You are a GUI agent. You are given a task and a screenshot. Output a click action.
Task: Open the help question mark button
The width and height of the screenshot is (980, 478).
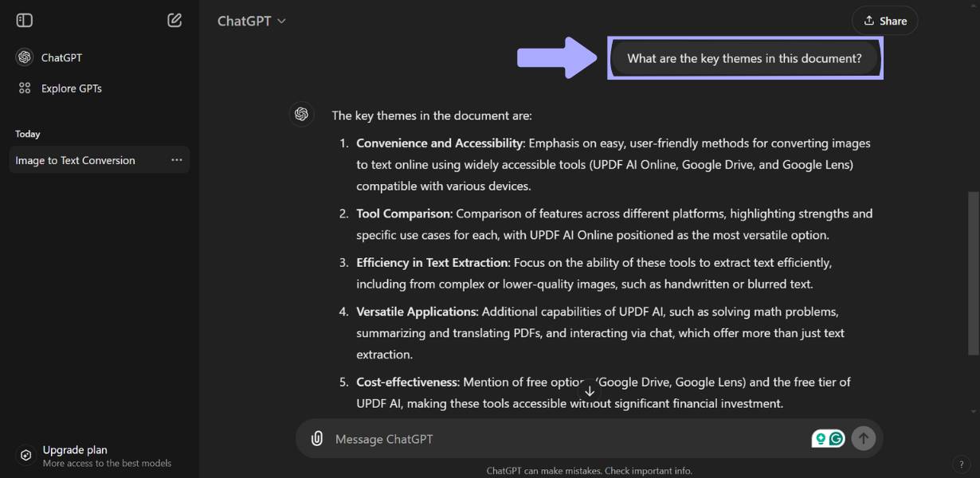[961, 464]
